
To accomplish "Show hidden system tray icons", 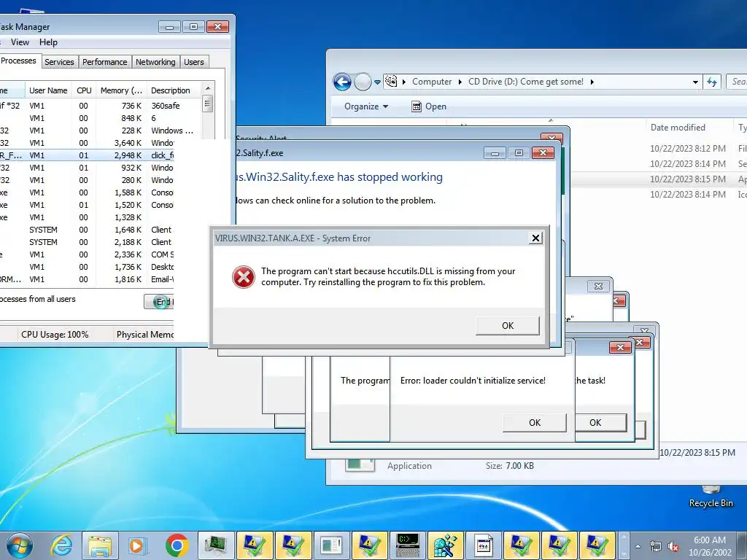I will 638,546.
